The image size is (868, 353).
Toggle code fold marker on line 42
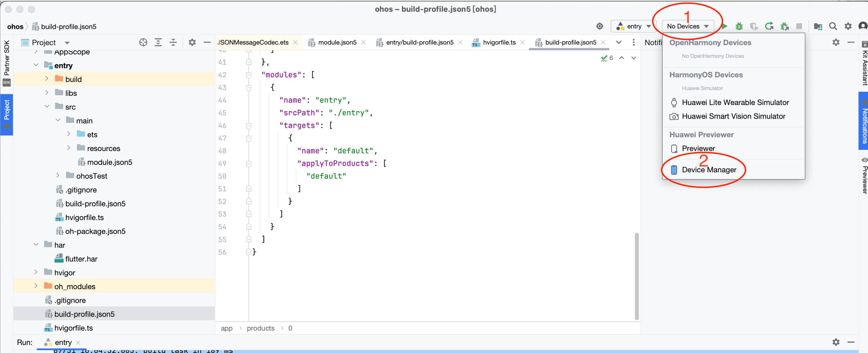coord(249,75)
